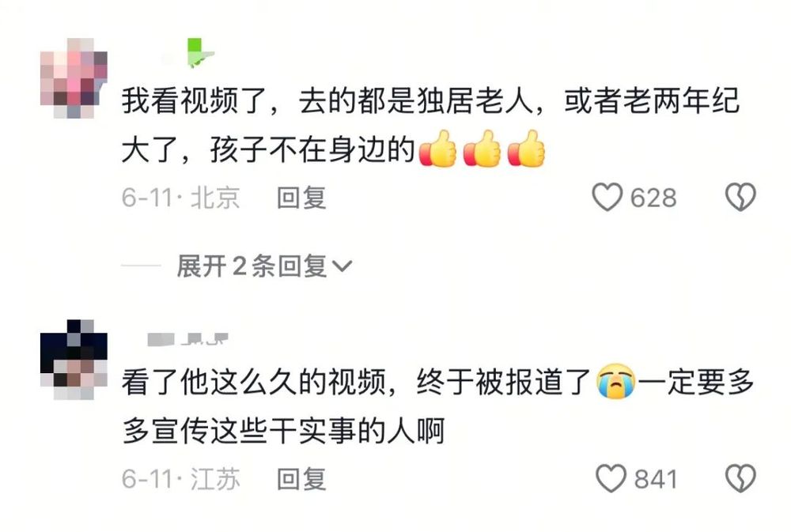Click the 6-11 · 江苏 timestamp

(x=180, y=479)
